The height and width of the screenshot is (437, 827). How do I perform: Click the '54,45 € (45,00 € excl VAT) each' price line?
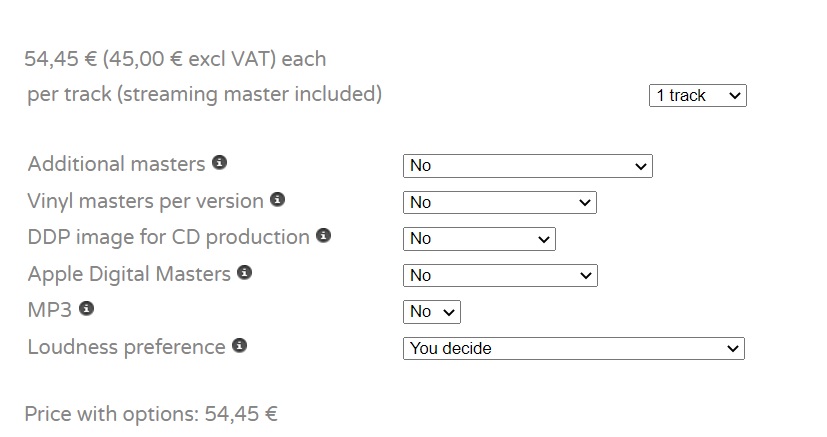(175, 59)
